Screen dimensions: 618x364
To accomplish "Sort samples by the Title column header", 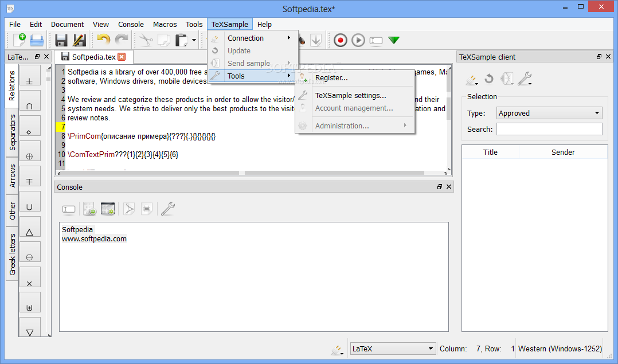I will point(490,152).
